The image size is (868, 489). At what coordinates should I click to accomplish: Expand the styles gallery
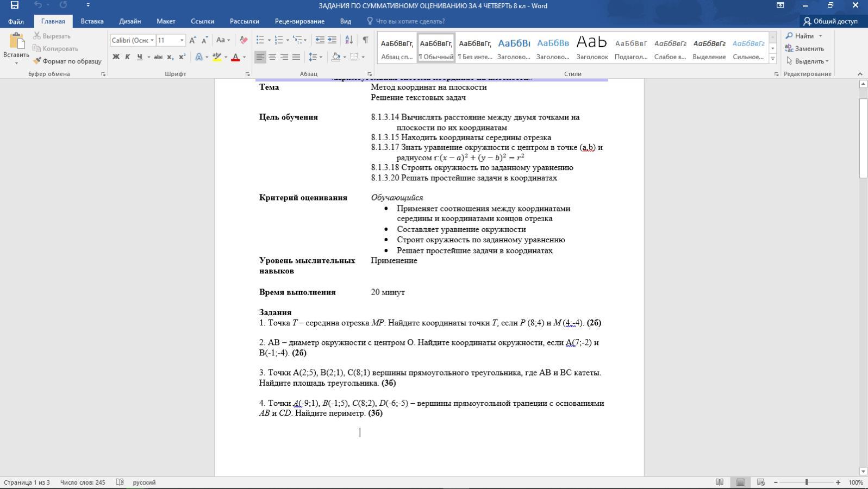pyautogui.click(x=772, y=59)
